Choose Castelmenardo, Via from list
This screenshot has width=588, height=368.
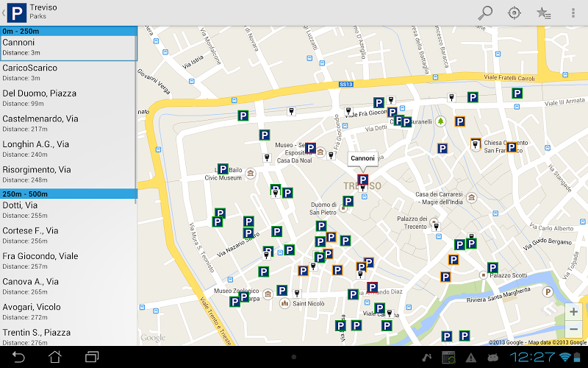(x=68, y=123)
